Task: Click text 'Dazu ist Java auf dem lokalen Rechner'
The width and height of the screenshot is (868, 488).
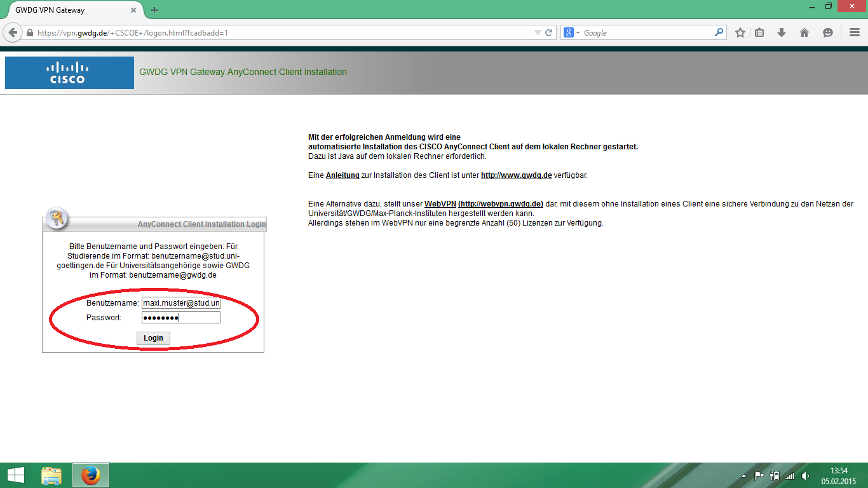Action: click(x=397, y=156)
